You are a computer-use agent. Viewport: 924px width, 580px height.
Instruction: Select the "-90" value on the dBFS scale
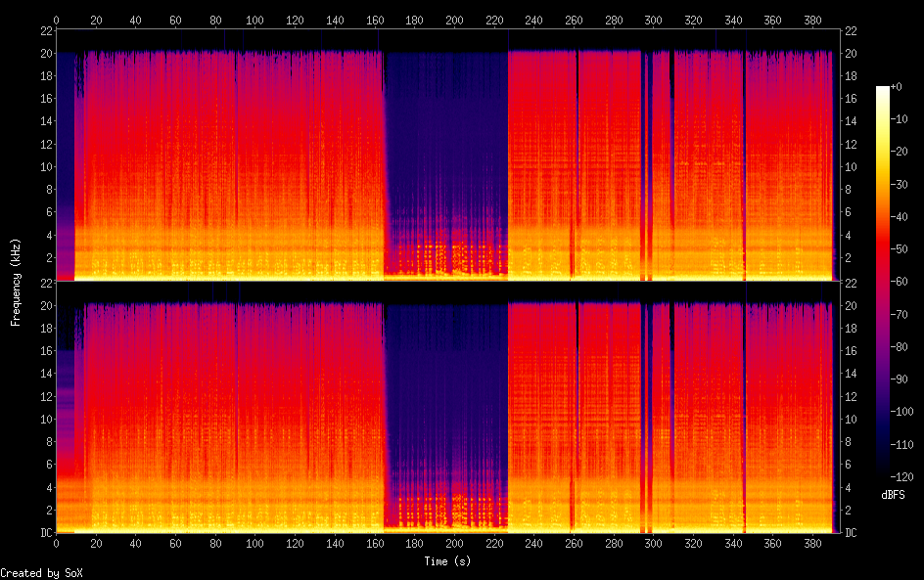coord(899,379)
